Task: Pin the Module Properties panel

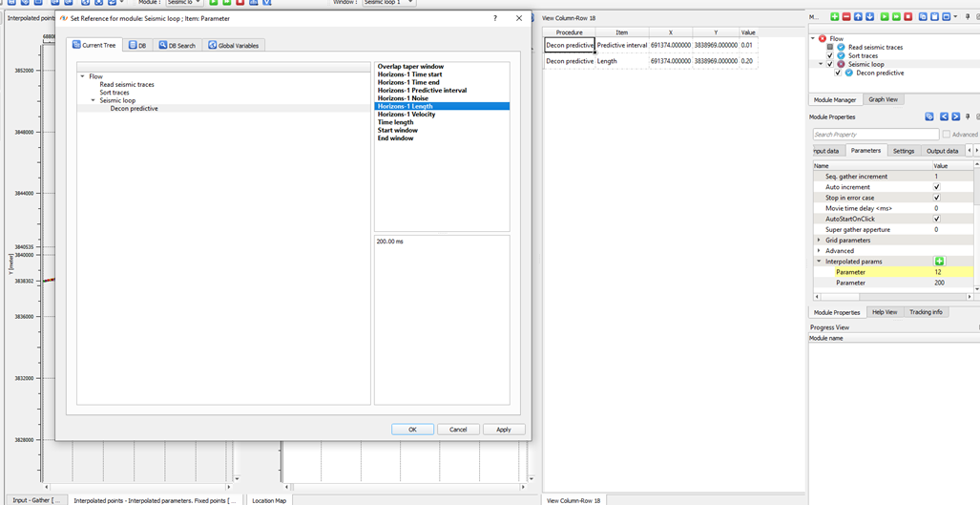Action: [x=968, y=116]
